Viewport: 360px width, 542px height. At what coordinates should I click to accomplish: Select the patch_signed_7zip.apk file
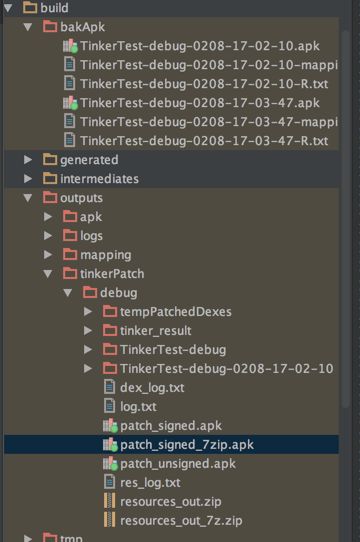[172, 445]
